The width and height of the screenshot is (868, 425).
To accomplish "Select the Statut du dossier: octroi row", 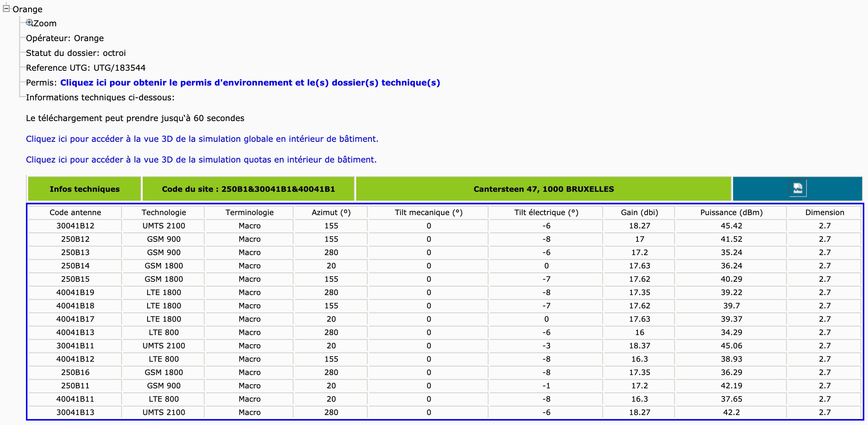I will [x=76, y=53].
